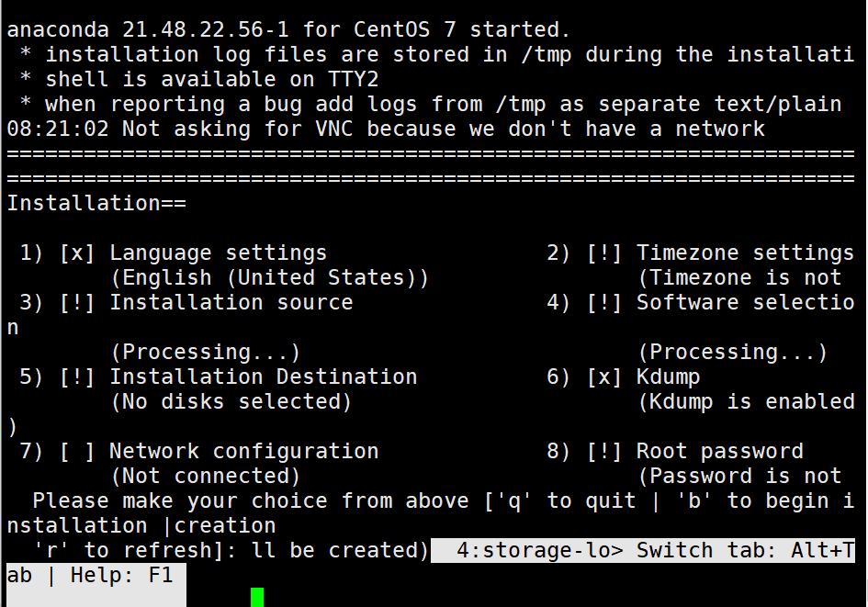Click the [x] marker beside Kdump
Viewport: 868px width, 607px height.
pyautogui.click(x=604, y=377)
